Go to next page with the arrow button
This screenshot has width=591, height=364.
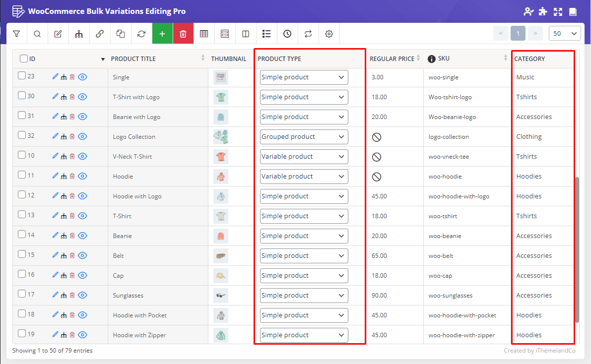tap(535, 34)
